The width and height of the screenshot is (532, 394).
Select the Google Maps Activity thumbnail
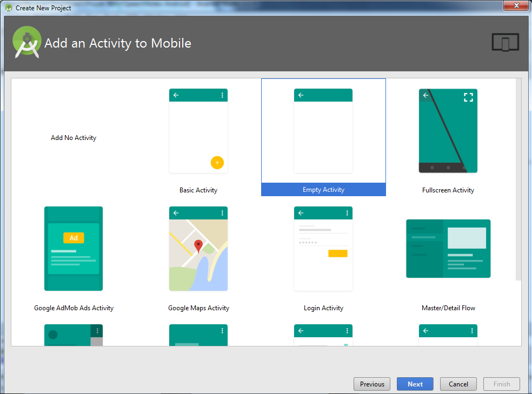point(198,249)
